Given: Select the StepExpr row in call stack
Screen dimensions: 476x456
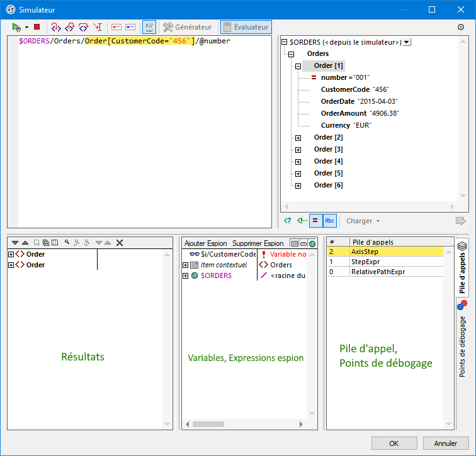Looking at the screenshot, I should [x=365, y=261].
